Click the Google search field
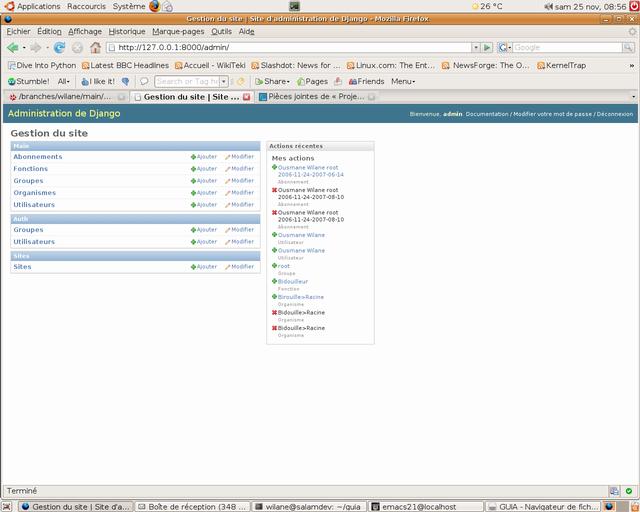Viewport: 640px width, 512px height. pyautogui.click(x=567, y=48)
